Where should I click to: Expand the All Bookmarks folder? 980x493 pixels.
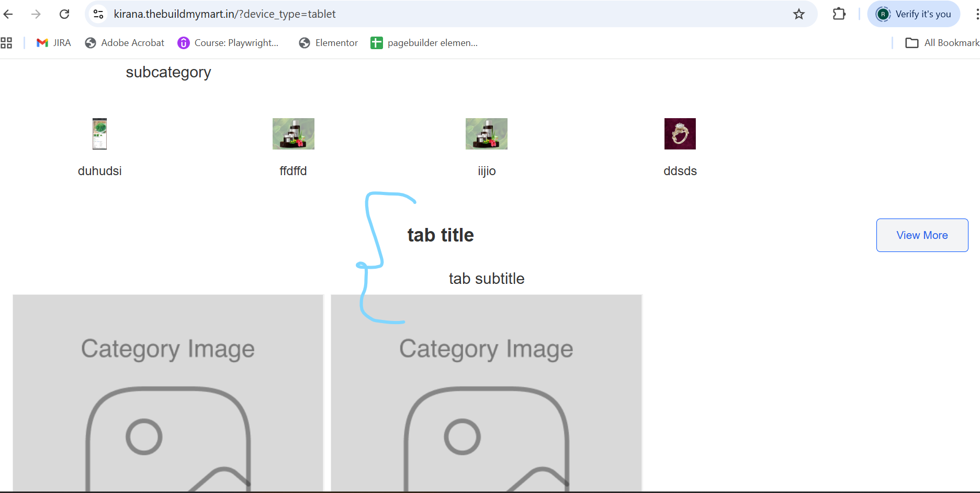click(942, 43)
